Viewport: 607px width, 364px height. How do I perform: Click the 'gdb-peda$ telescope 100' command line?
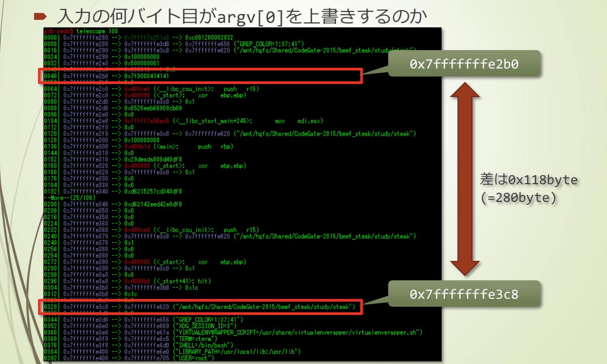point(81,31)
